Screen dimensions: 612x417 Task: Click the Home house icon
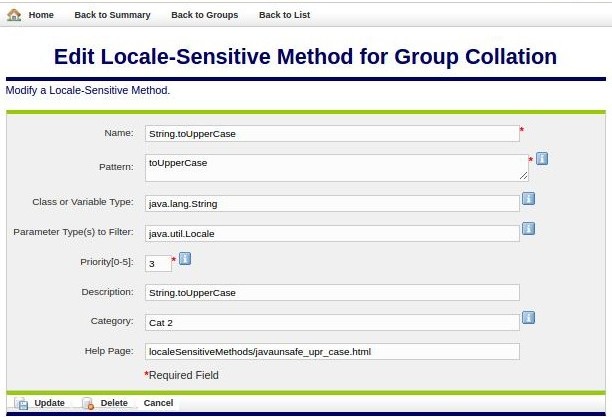pyautogui.click(x=14, y=15)
